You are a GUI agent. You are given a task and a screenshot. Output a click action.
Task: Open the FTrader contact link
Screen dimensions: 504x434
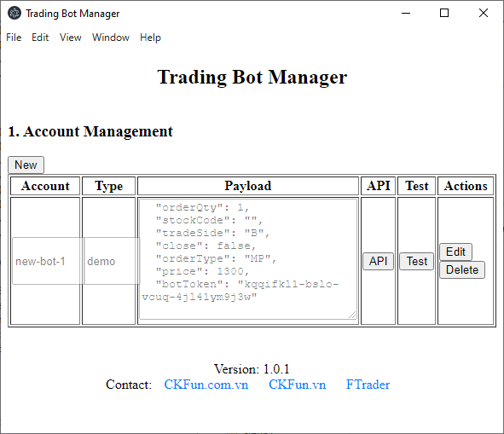click(x=368, y=385)
